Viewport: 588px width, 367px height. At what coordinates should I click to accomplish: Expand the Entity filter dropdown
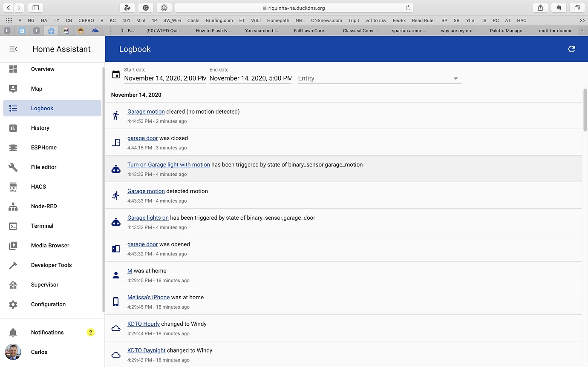pos(455,78)
